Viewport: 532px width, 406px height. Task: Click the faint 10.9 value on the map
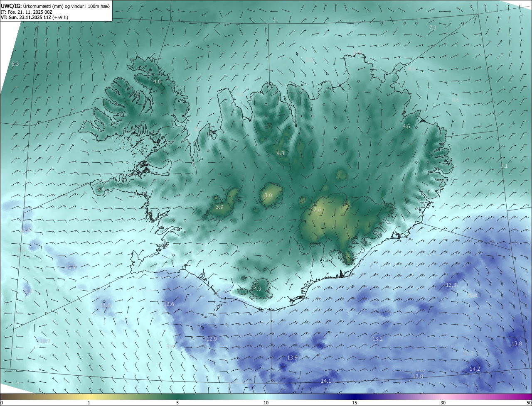(45, 341)
